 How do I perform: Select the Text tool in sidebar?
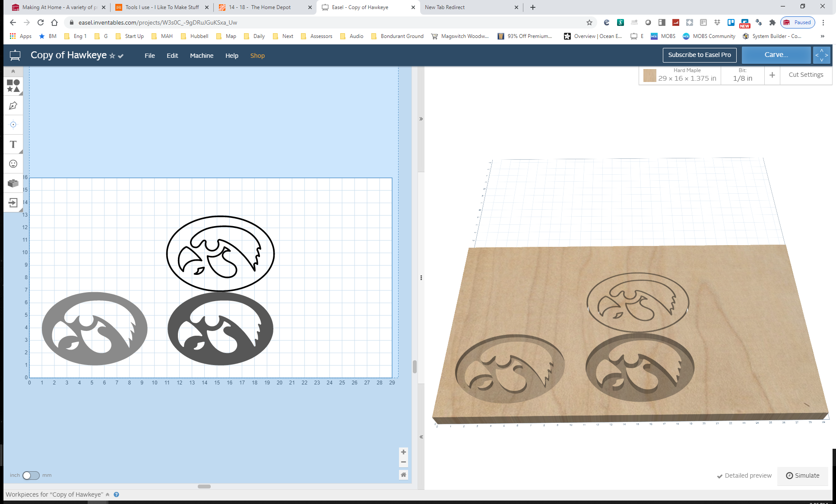14,145
